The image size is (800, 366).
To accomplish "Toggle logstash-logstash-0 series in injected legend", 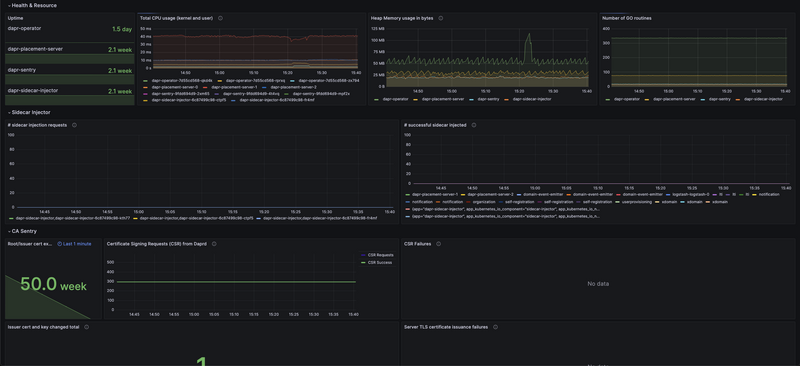I will [691, 194].
